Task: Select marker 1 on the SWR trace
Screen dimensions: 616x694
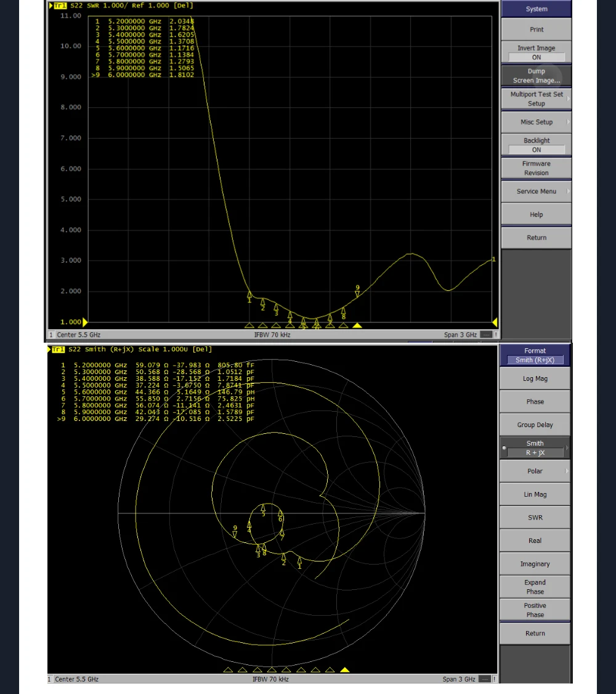Action: coord(249,296)
